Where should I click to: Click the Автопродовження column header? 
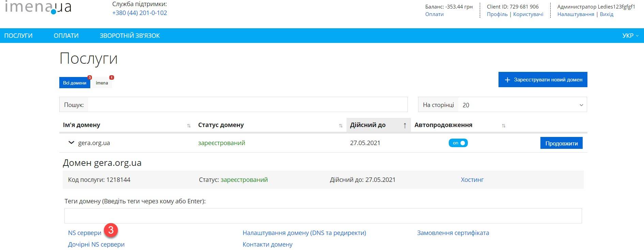(443, 125)
